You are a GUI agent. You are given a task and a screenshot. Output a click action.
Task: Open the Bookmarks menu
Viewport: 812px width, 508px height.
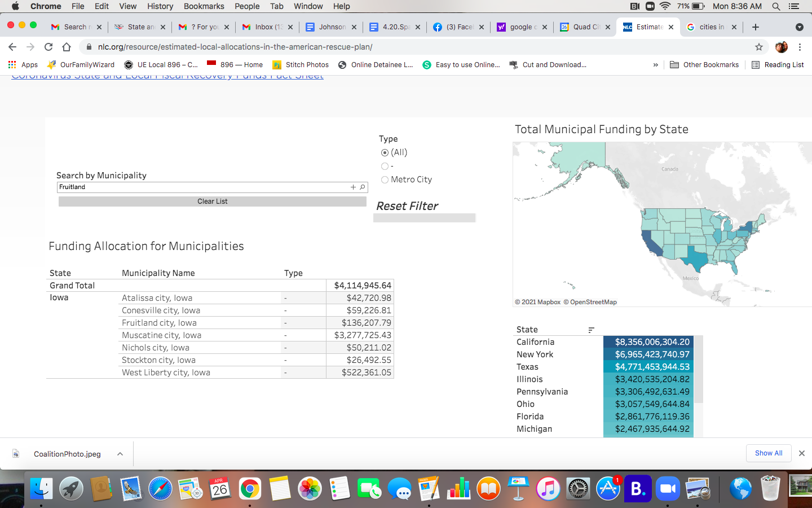coord(204,6)
